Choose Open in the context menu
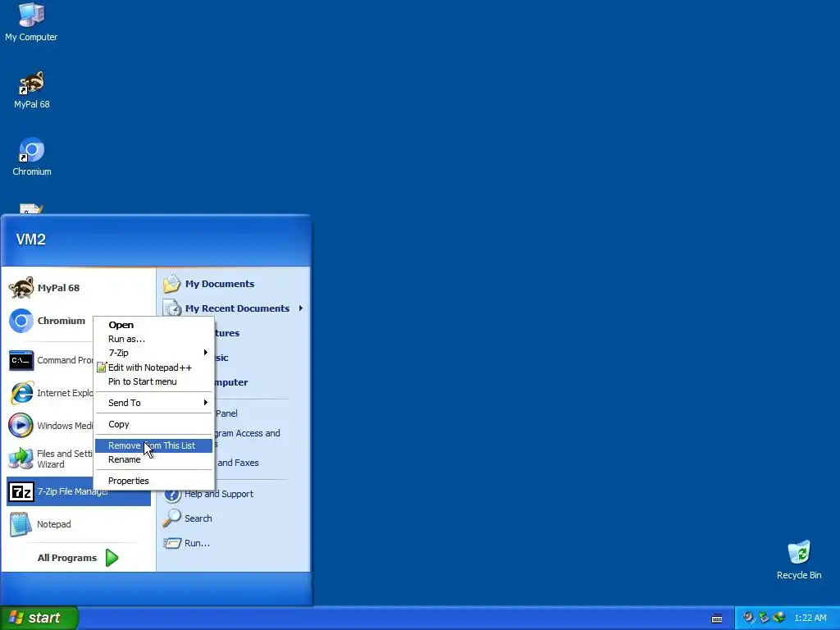The height and width of the screenshot is (630, 840). coord(153,325)
